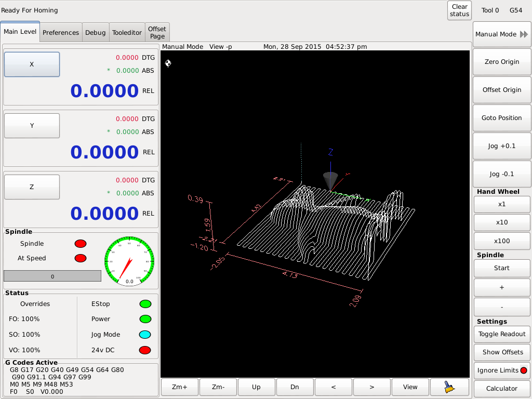Start the spindle

502,268
